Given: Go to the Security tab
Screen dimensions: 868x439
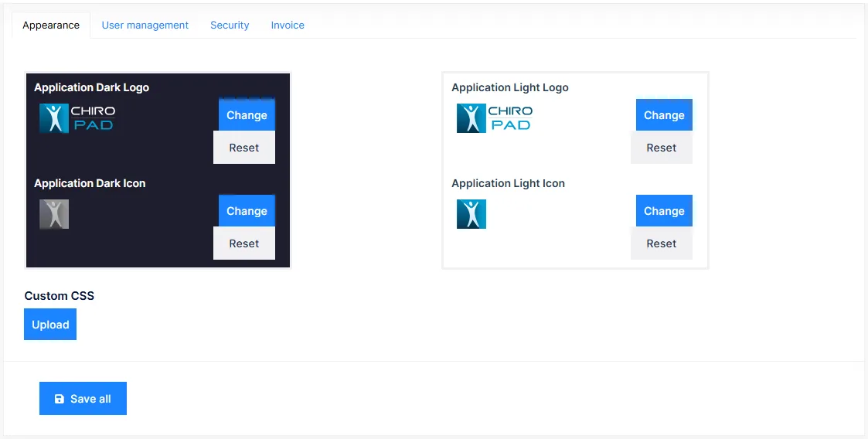Looking at the screenshot, I should (230, 25).
